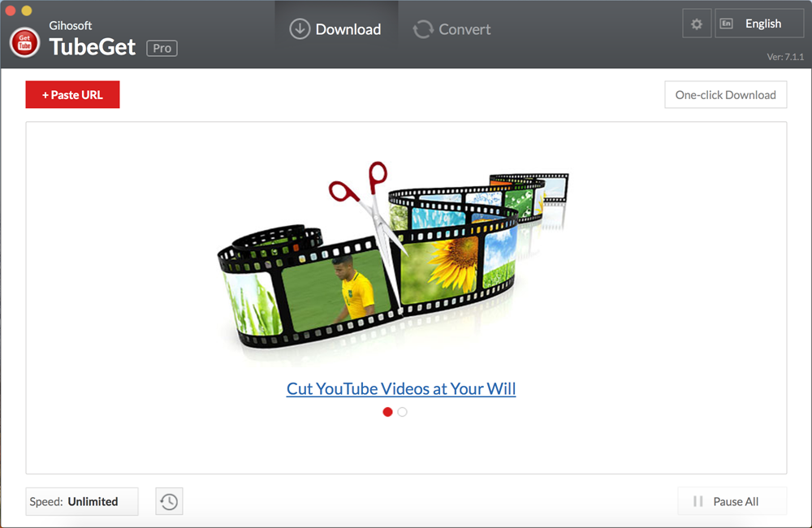
Task: Click the download history clock icon
Action: coord(169,501)
